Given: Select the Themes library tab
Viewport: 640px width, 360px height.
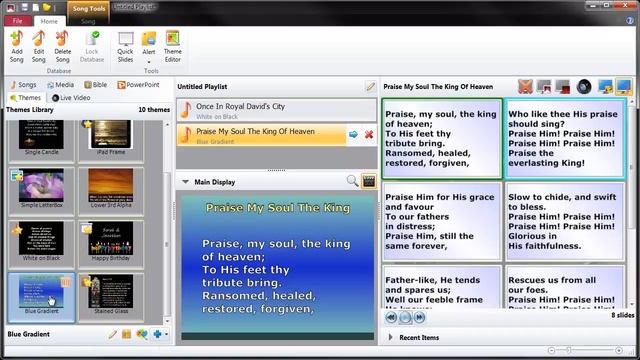Looking at the screenshot, I should point(26,98).
